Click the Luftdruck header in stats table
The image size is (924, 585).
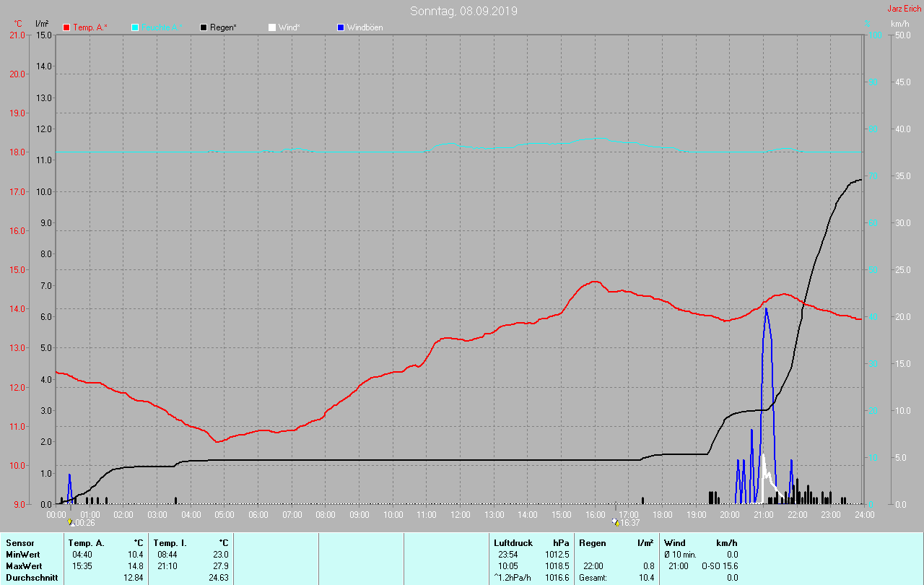click(x=512, y=542)
